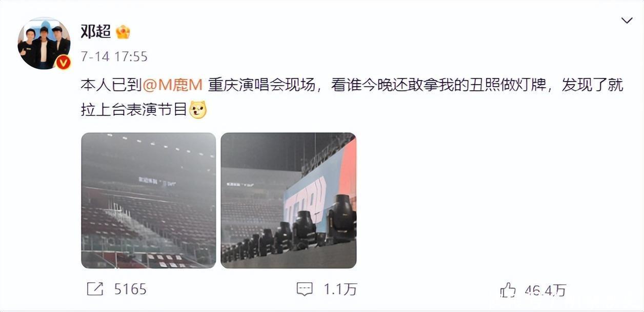Open the 邓超 username profile link
Image resolution: width=644 pixels, height=312 pixels.
(x=95, y=31)
